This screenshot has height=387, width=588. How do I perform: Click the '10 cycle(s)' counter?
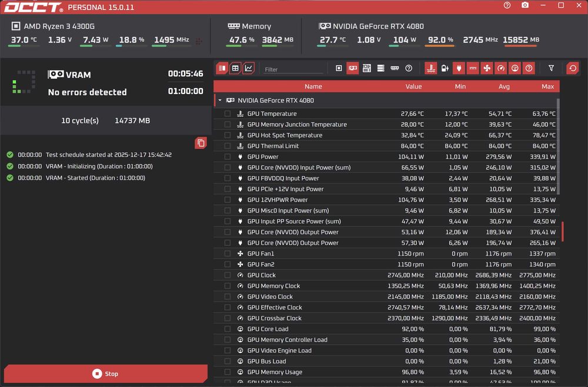[x=80, y=120]
